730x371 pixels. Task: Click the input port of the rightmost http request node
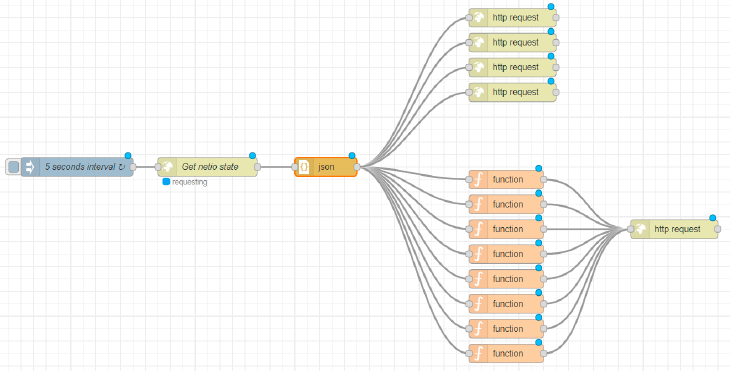pos(630,229)
